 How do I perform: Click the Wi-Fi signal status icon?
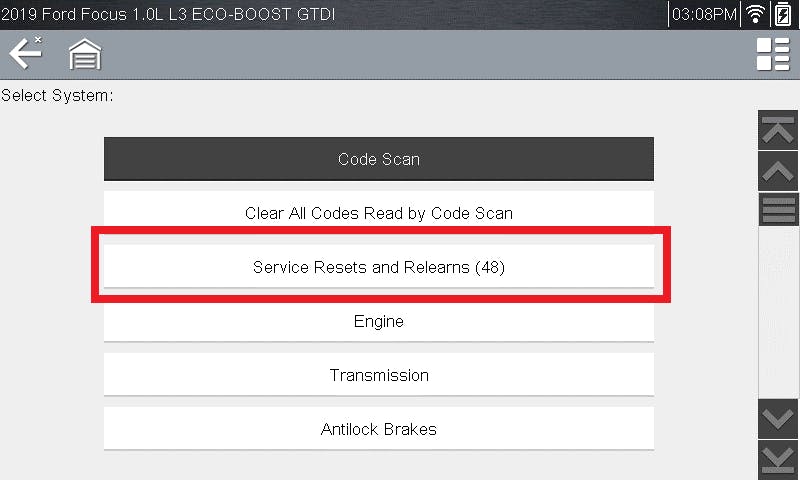[x=756, y=15]
